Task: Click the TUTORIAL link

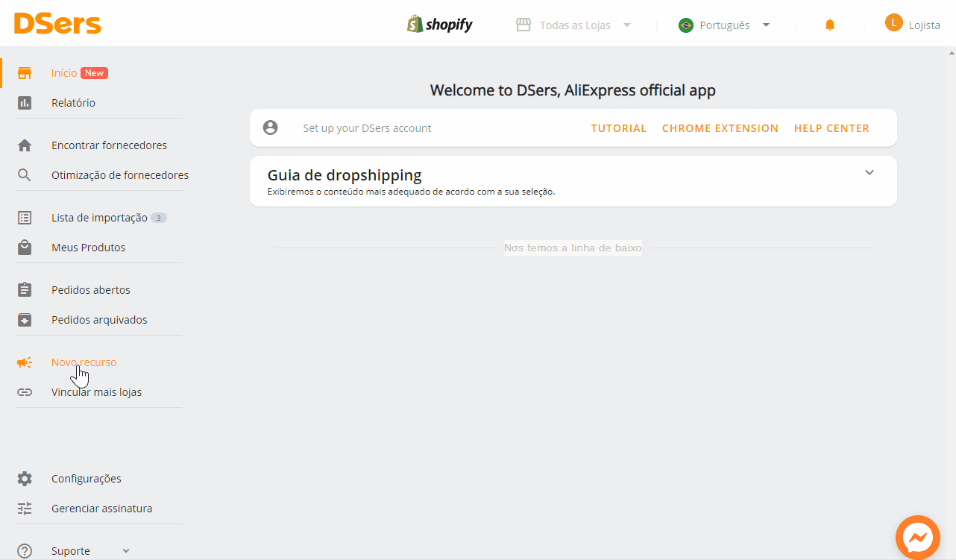Action: (x=619, y=128)
